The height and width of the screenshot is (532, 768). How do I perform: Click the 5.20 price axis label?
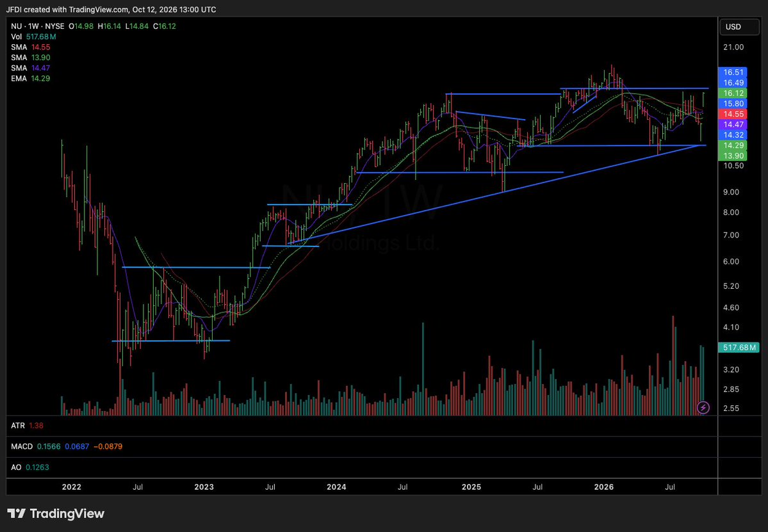click(731, 286)
